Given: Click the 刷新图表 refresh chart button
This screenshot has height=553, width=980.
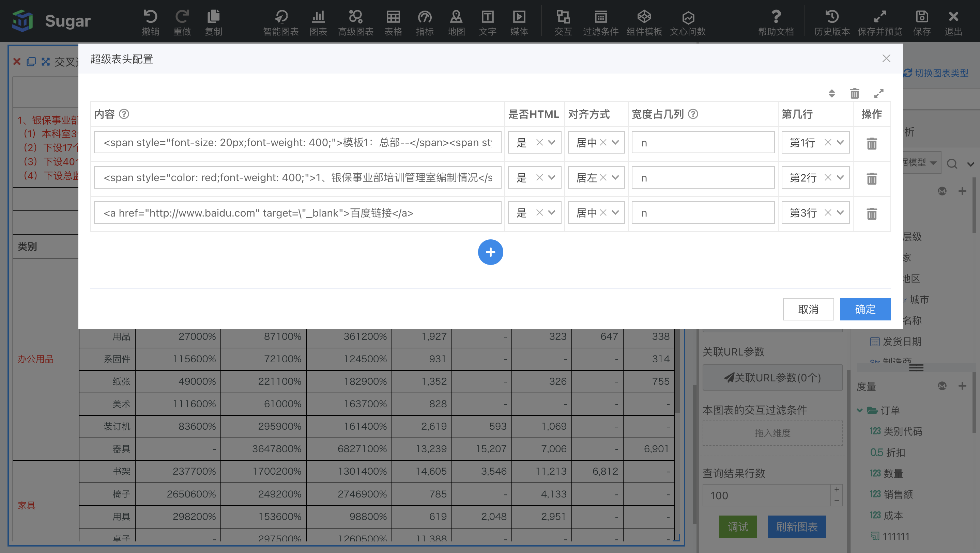Looking at the screenshot, I should (797, 527).
